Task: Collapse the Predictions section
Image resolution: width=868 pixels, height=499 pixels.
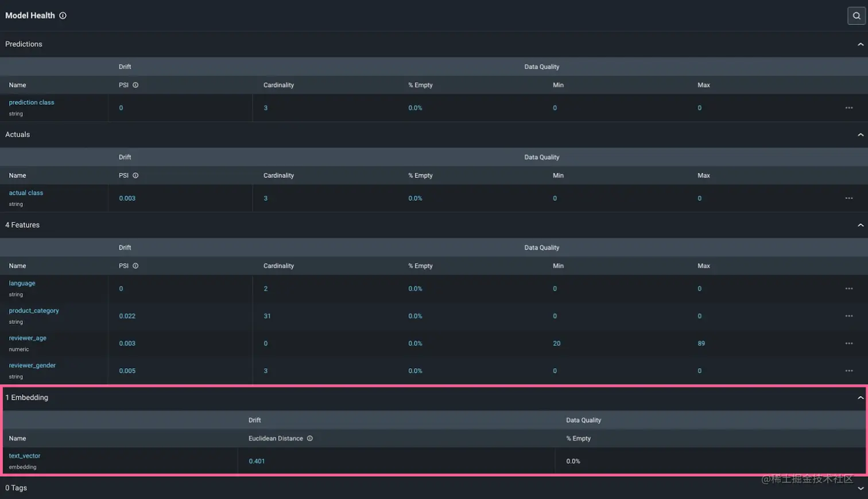Action: tap(860, 44)
